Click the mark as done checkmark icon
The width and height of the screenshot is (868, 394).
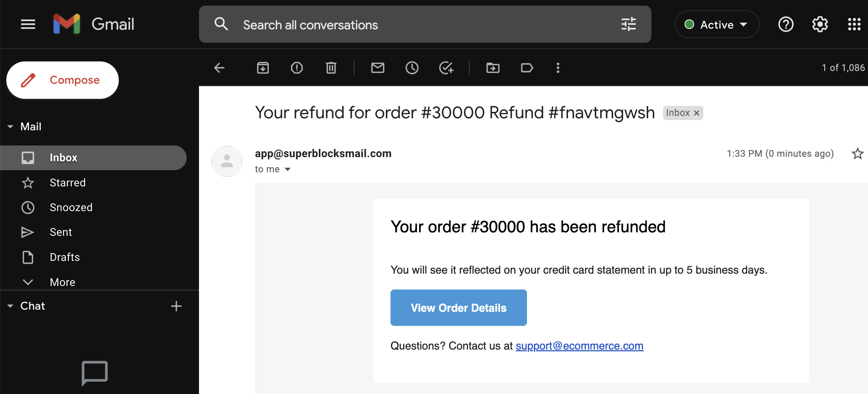(x=447, y=68)
